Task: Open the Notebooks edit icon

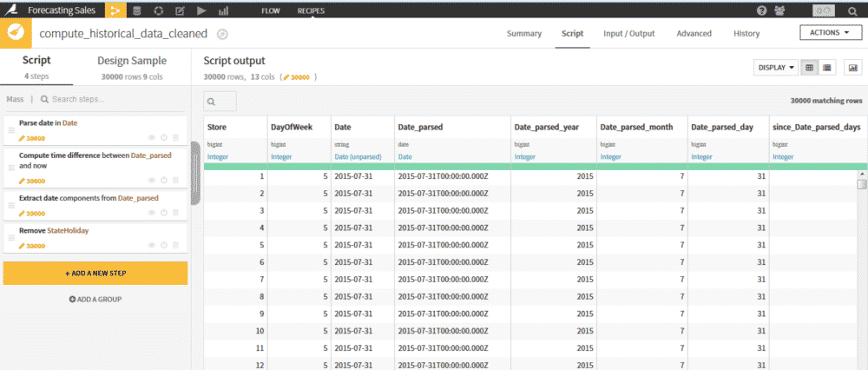Action: point(180,10)
